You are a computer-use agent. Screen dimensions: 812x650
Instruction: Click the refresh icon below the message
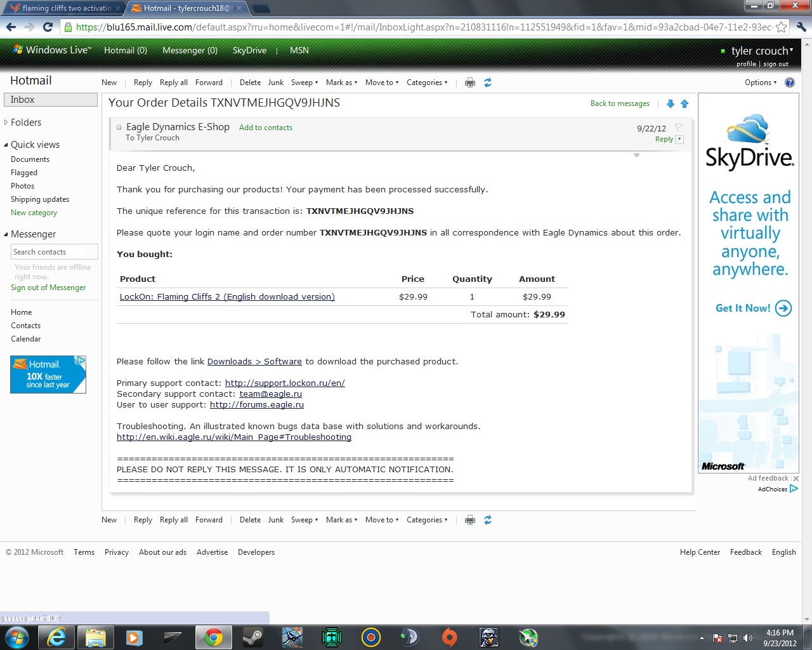488,520
